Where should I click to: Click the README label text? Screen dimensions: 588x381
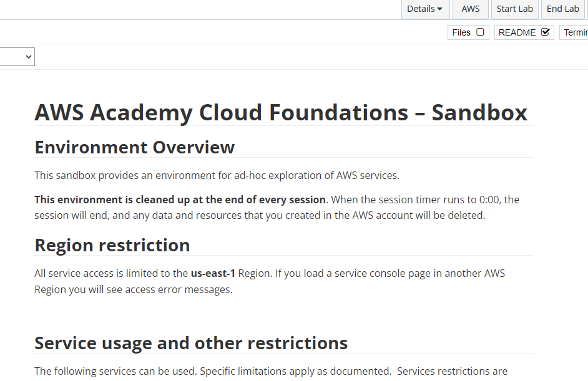(517, 32)
